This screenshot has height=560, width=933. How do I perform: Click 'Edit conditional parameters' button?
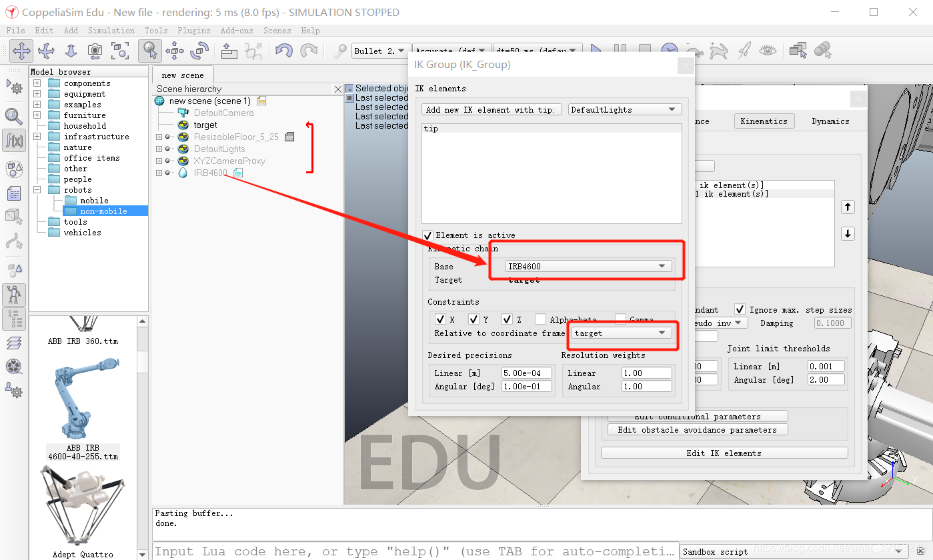point(698,417)
